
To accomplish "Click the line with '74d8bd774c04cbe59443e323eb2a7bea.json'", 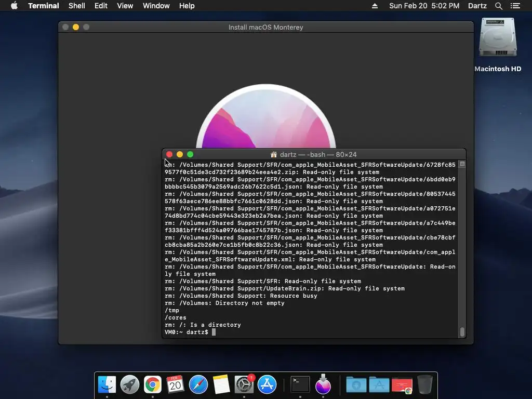I will coord(274,216).
